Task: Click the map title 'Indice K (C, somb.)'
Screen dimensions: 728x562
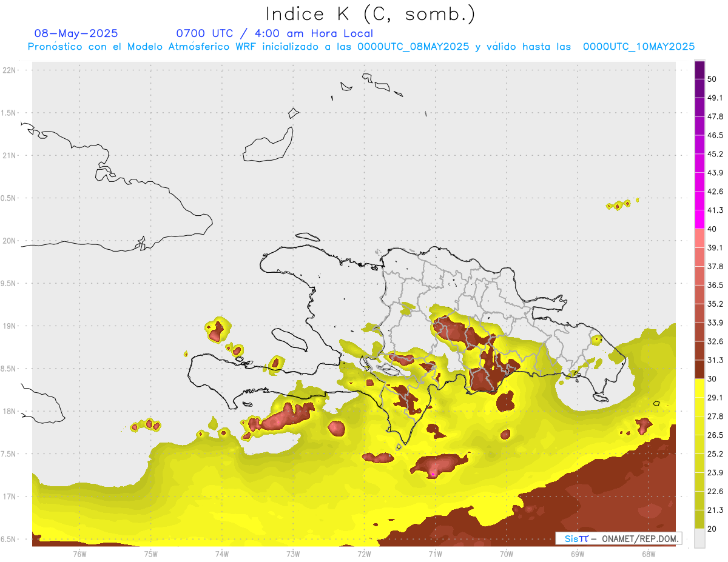Action: click(x=370, y=13)
